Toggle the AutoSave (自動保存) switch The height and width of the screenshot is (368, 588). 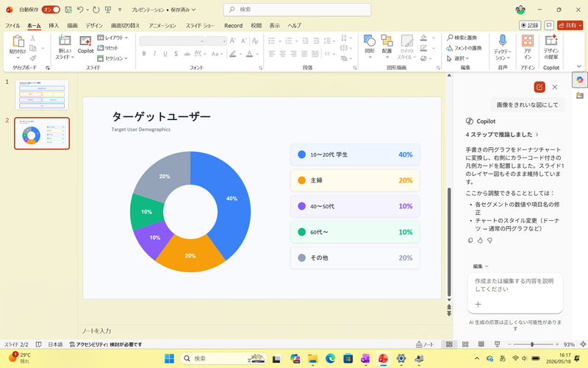[51, 10]
